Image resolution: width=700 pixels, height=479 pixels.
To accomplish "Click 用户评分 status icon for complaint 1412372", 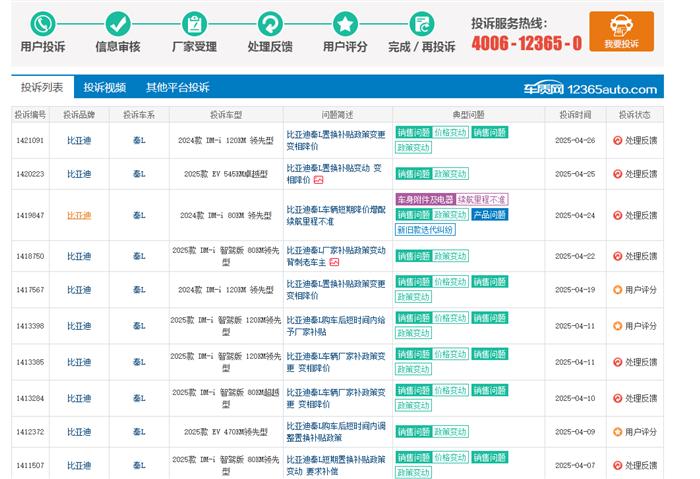I will coord(617,432).
